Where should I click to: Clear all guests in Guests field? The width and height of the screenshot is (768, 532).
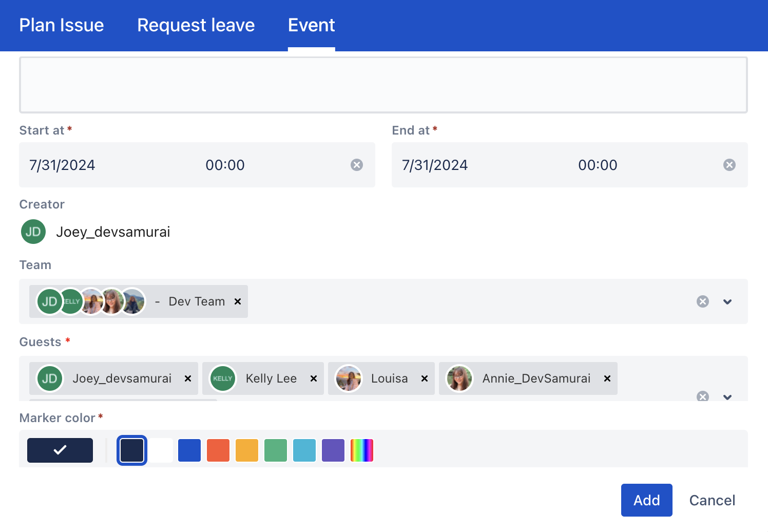703,396
